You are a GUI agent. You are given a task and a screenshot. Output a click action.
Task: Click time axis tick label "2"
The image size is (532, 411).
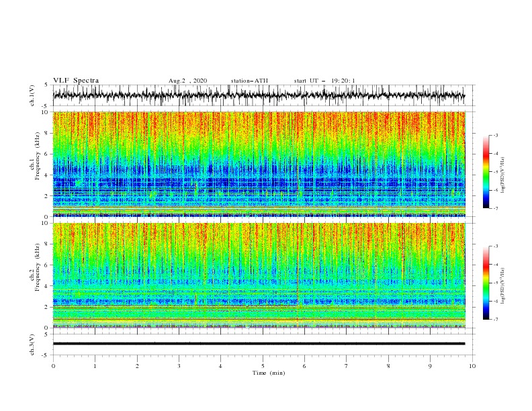137,366
